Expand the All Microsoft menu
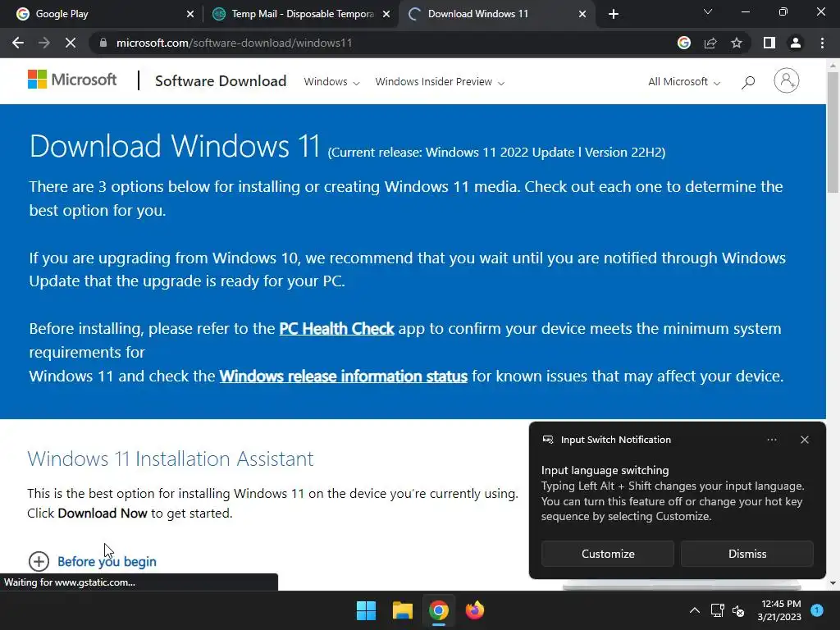Screen dimensions: 840x630 tap(684, 82)
